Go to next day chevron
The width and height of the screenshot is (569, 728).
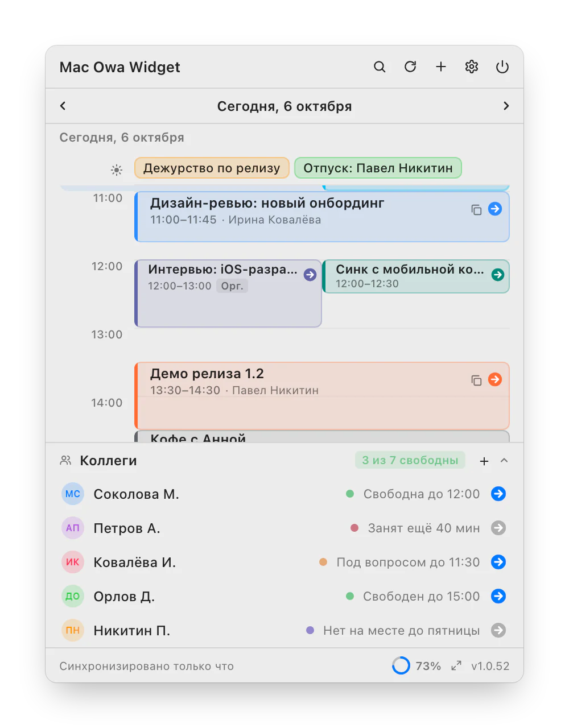(506, 106)
